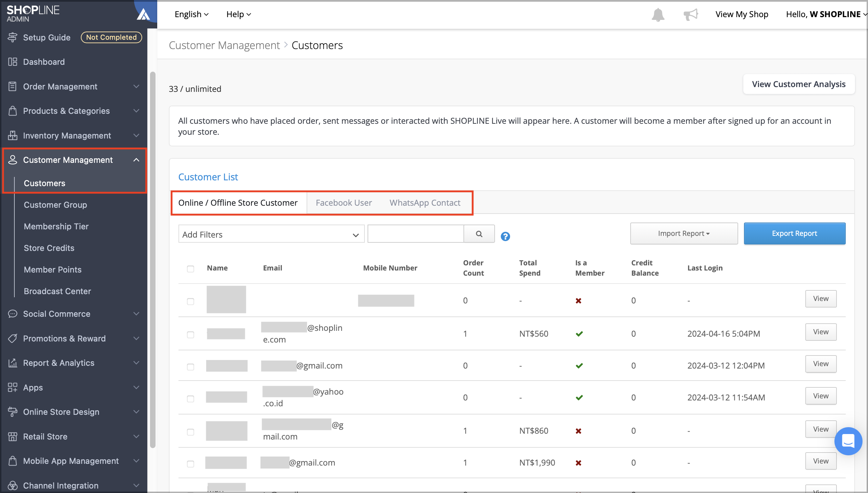Switch to Online / Offline Store Customer tab

pyautogui.click(x=238, y=203)
